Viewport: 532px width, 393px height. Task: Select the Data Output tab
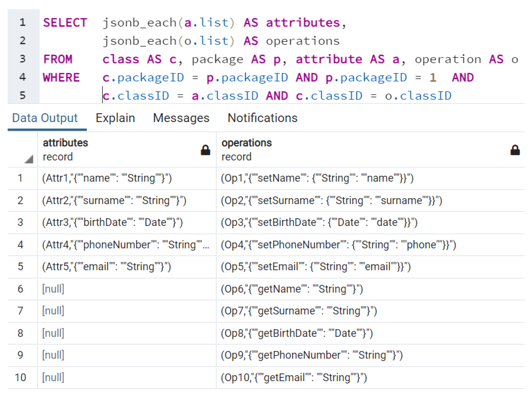click(x=45, y=118)
